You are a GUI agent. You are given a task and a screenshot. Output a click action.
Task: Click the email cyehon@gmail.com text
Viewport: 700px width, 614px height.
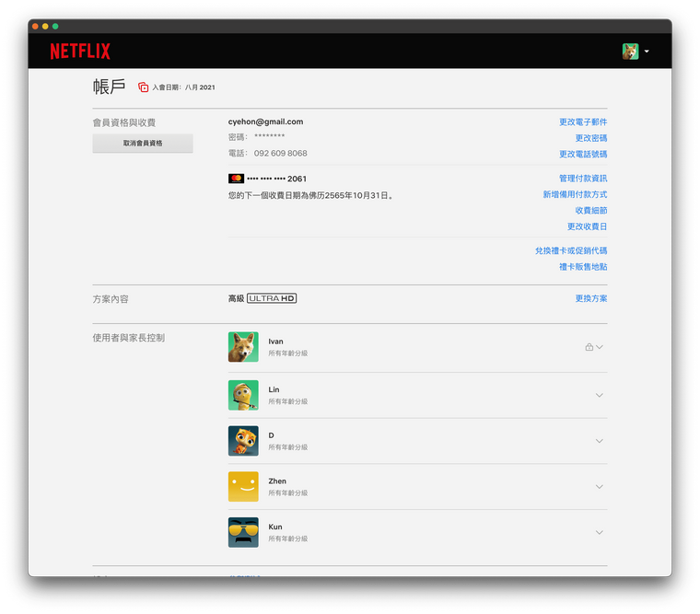click(265, 122)
